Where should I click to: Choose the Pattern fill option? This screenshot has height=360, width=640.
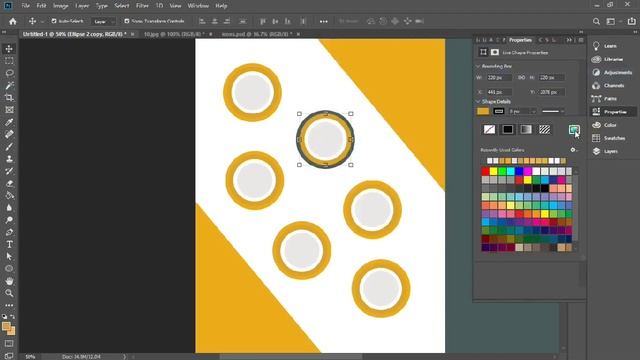click(544, 130)
